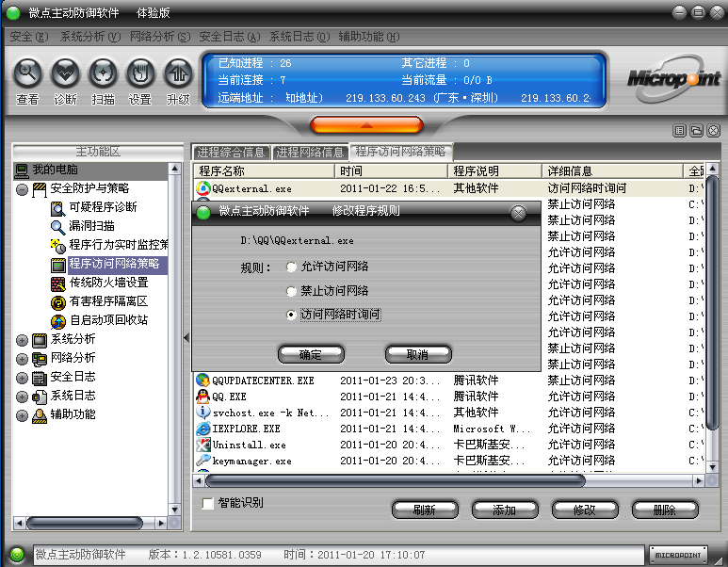Select 访问网络时询问 radio button

tap(291, 315)
